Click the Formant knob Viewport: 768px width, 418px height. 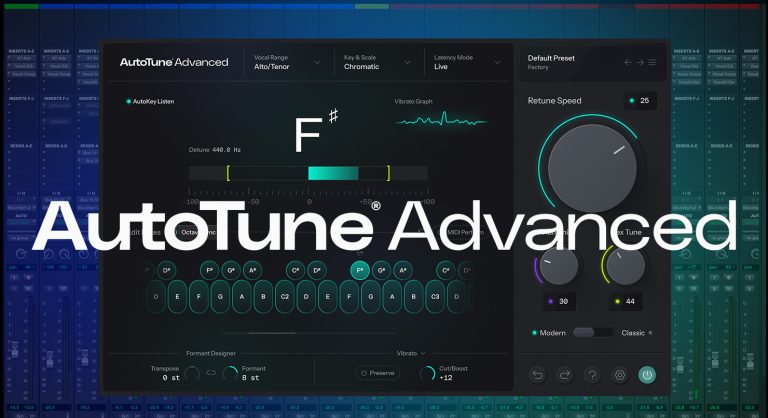[230, 373]
